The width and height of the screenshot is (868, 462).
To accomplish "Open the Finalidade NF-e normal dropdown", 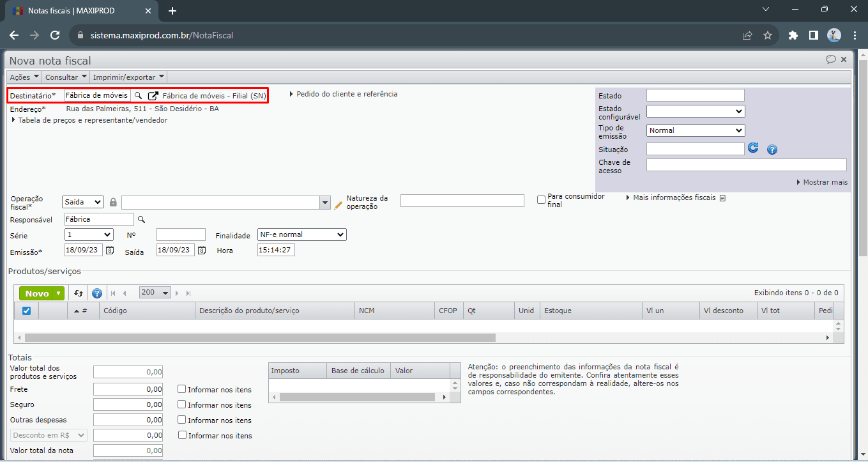I will pyautogui.click(x=301, y=235).
